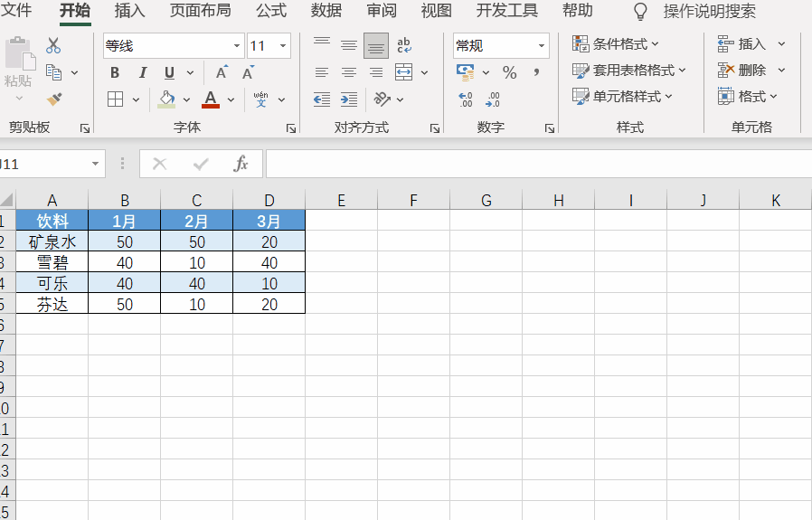Open paste options arrow under 粘贴
Screen dimensions: 812x520
pos(19,98)
